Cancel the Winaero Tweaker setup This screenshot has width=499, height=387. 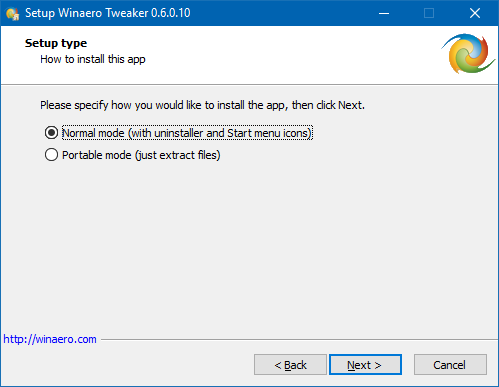coord(450,365)
